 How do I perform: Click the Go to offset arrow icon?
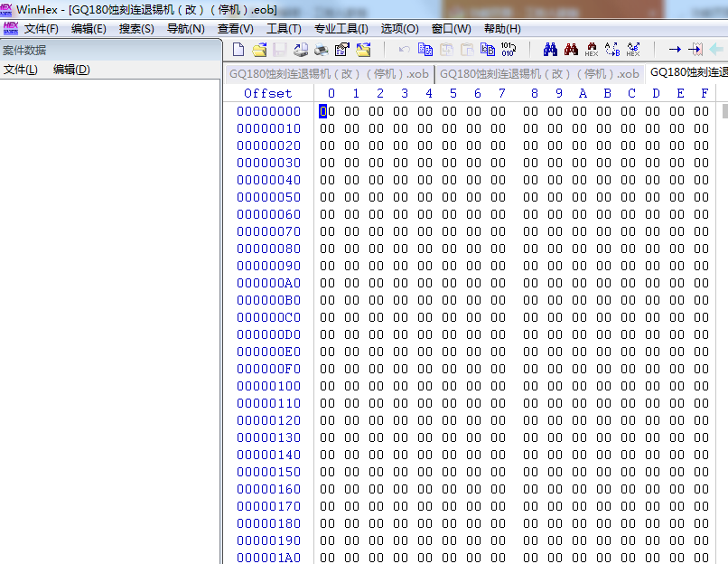[675, 50]
